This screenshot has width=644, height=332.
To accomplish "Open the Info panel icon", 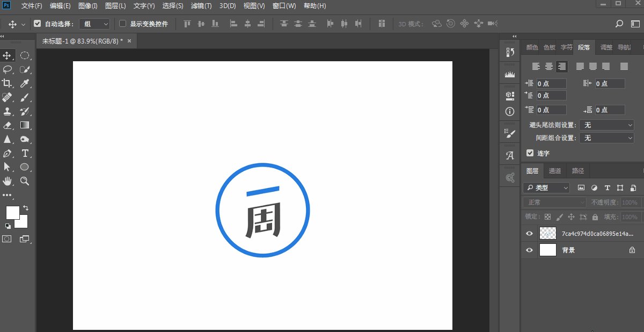I will click(510, 112).
